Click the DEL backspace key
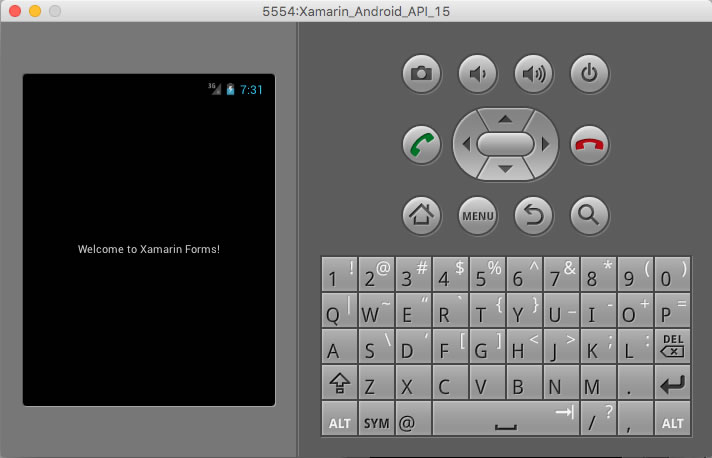 click(672, 346)
